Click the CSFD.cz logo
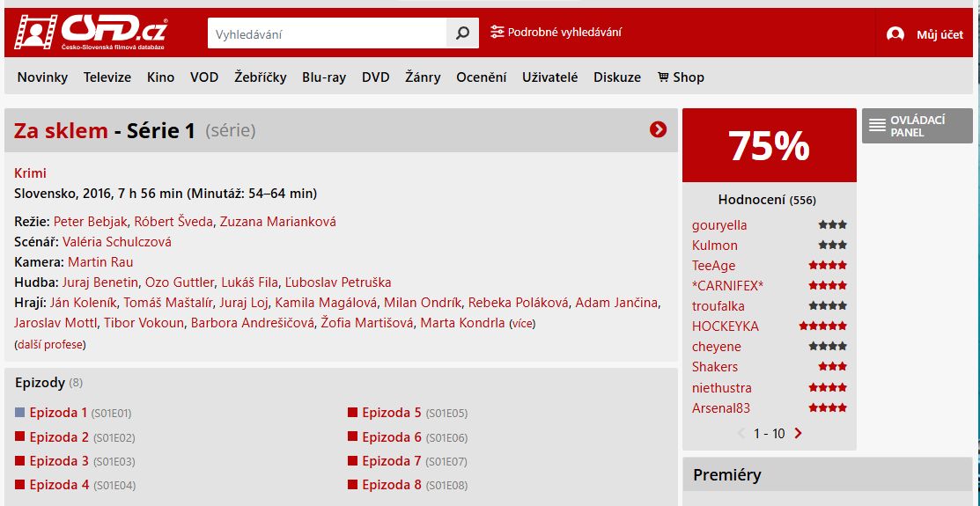This screenshot has height=506, width=980. [x=91, y=32]
